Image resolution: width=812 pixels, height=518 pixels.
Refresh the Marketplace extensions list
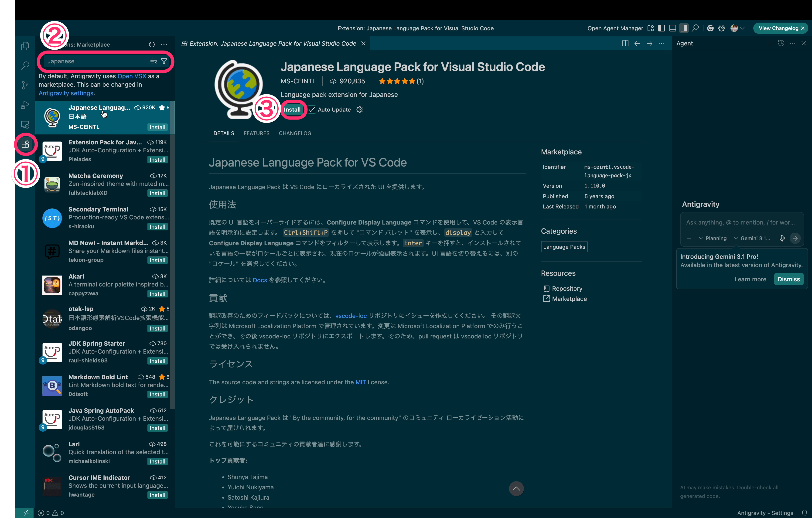(151, 44)
